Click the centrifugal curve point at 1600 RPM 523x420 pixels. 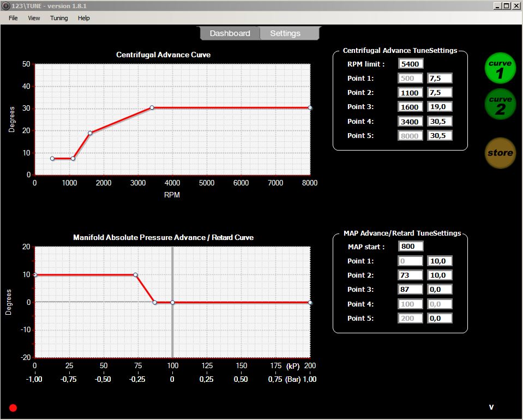pos(90,133)
